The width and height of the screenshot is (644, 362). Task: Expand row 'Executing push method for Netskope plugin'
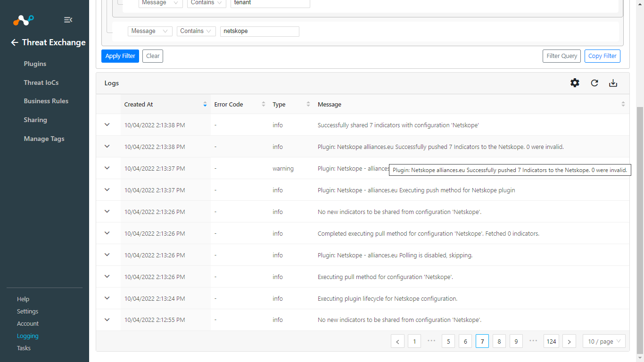coord(107,190)
